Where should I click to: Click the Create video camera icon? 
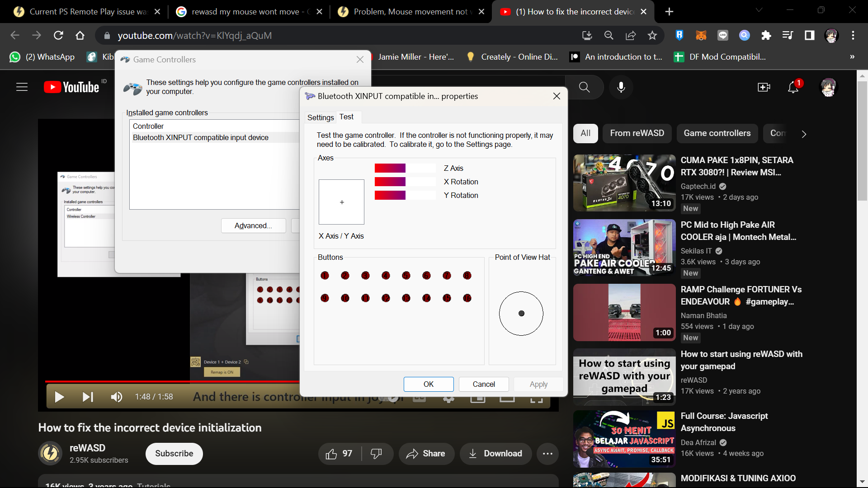click(764, 87)
